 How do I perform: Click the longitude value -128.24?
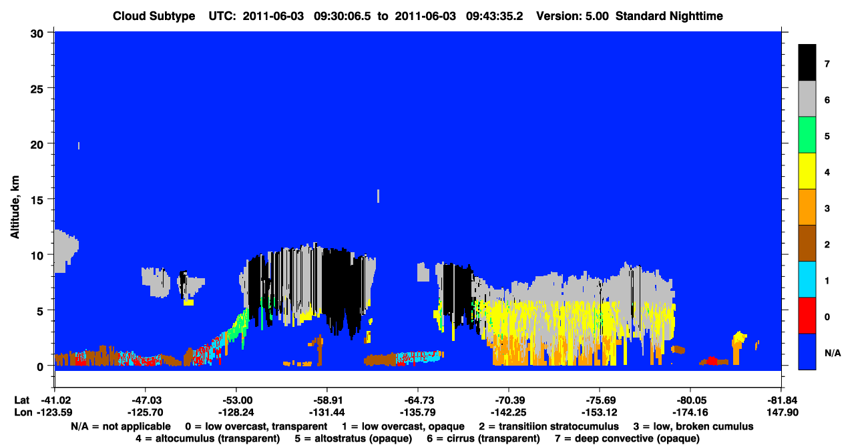coord(236,412)
